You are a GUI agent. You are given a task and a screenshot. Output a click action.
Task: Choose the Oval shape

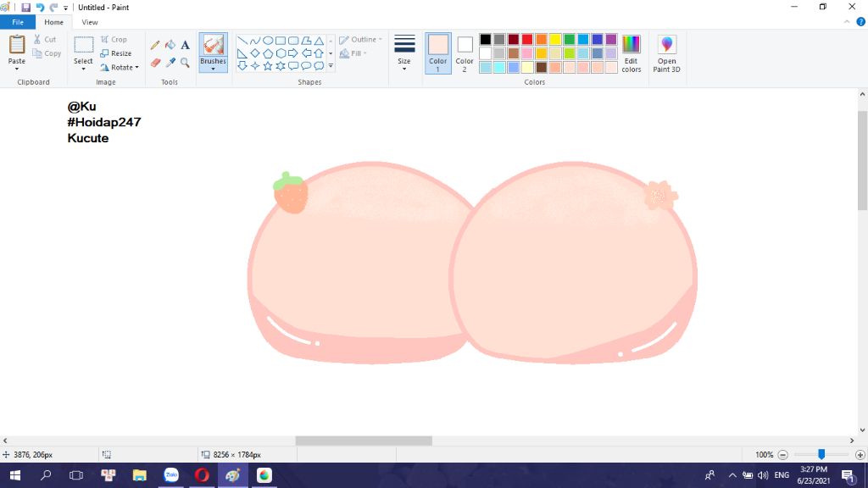267,41
